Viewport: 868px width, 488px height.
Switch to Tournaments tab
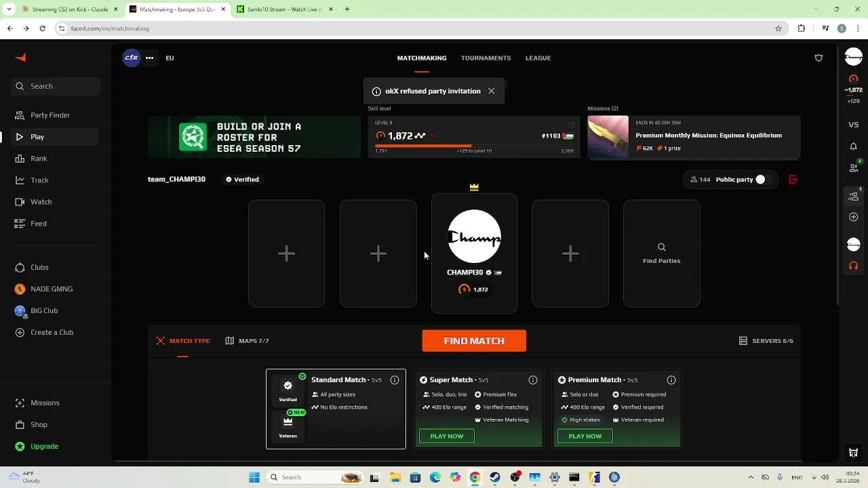point(486,58)
